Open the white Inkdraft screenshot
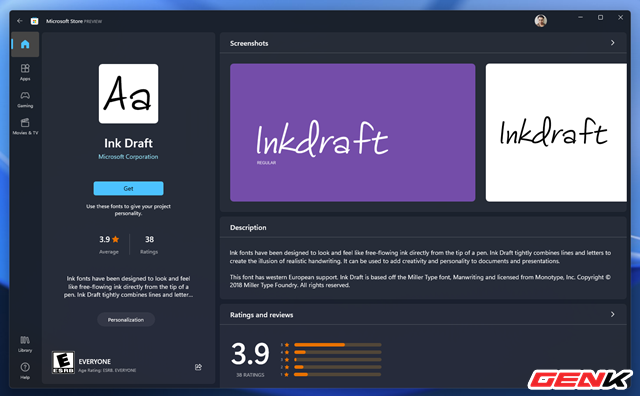This screenshot has height=396, width=640. (556, 132)
